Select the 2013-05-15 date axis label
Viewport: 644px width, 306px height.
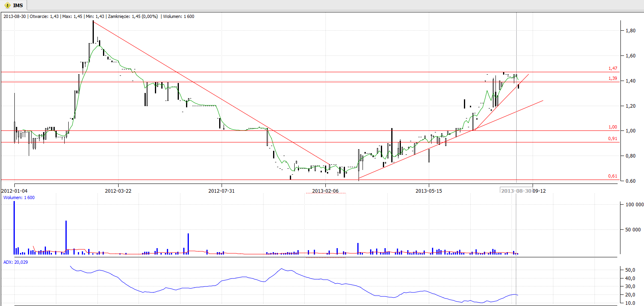428,191
